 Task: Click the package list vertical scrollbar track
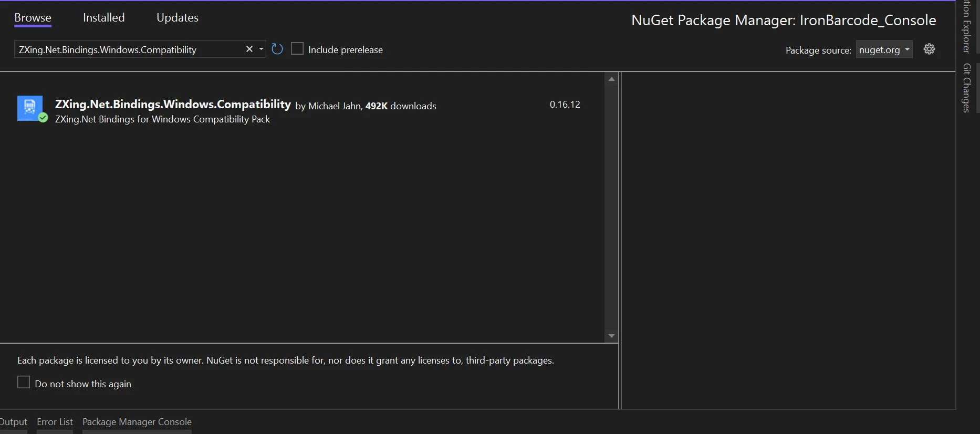[x=611, y=210]
